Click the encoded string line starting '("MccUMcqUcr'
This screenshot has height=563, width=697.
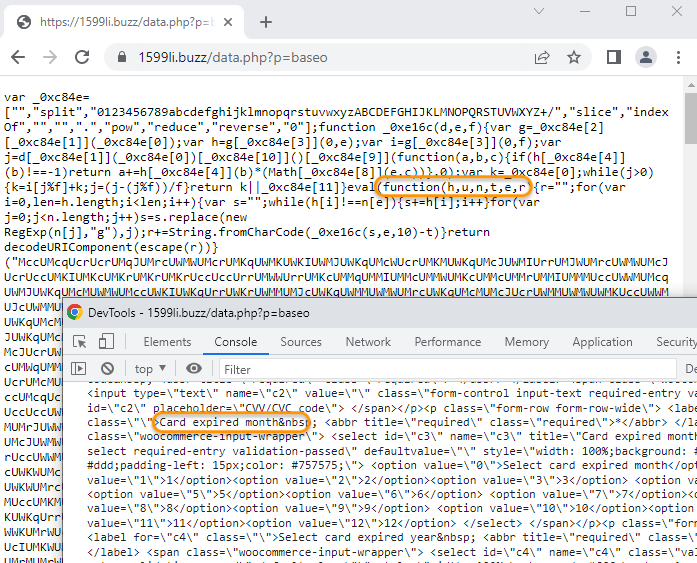(x=336, y=262)
